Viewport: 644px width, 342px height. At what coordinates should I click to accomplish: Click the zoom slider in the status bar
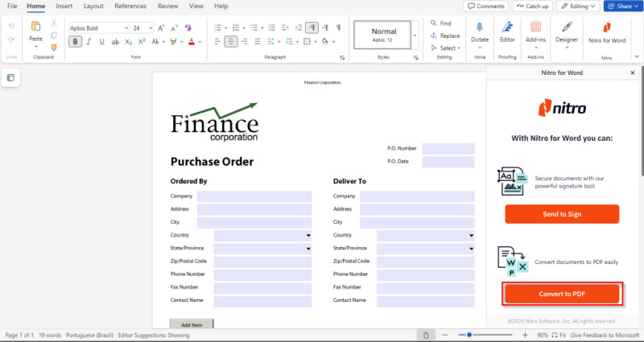[x=493, y=335]
